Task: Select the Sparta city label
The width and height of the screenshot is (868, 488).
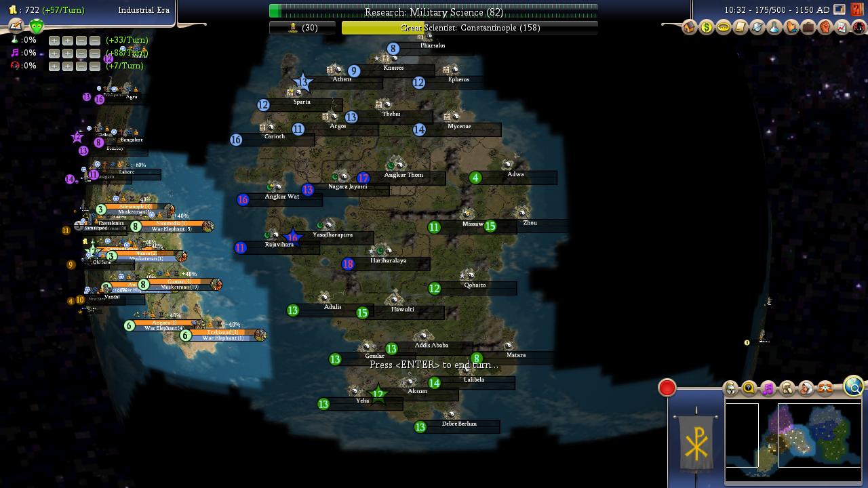Action: (302, 102)
